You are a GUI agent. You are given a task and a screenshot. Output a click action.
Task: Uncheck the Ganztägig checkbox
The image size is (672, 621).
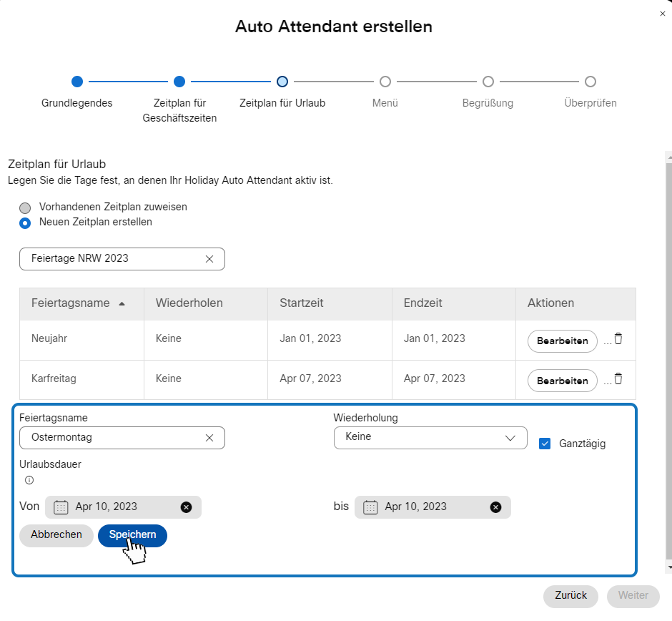click(x=545, y=444)
